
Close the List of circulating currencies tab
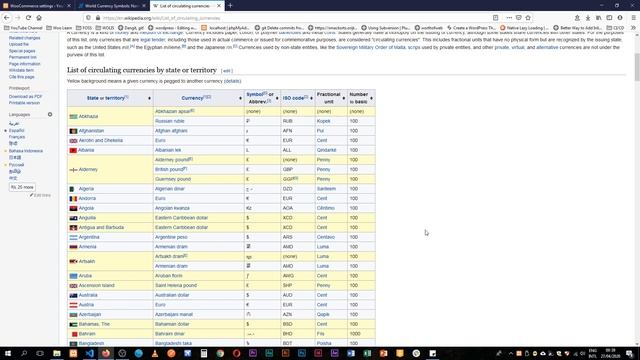tap(219, 6)
